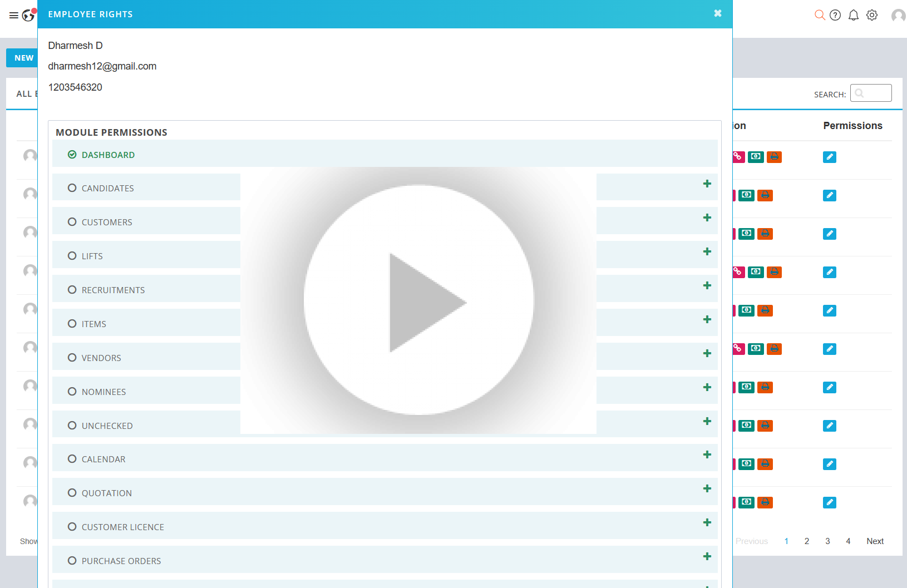Expand the Quotation row plus icon

(707, 488)
